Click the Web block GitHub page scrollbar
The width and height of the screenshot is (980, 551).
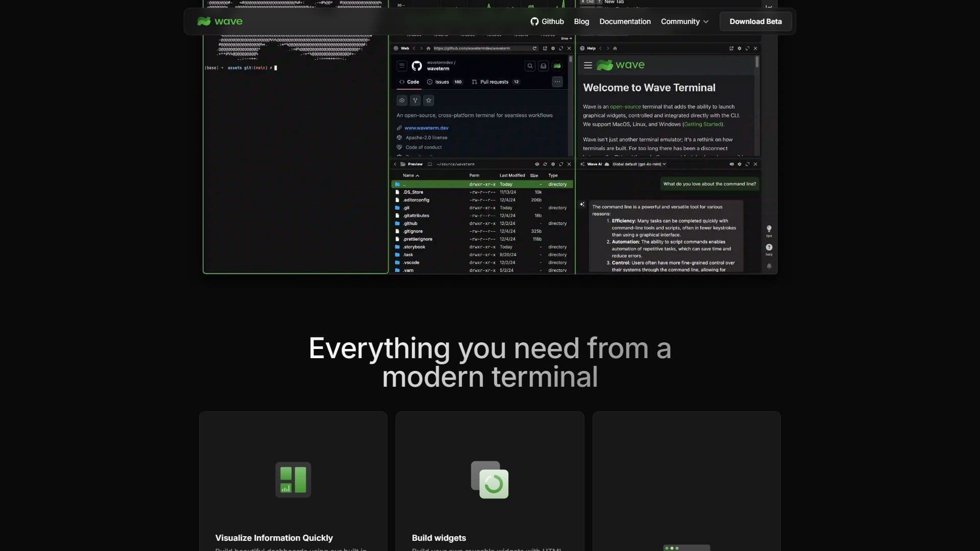tap(570, 60)
